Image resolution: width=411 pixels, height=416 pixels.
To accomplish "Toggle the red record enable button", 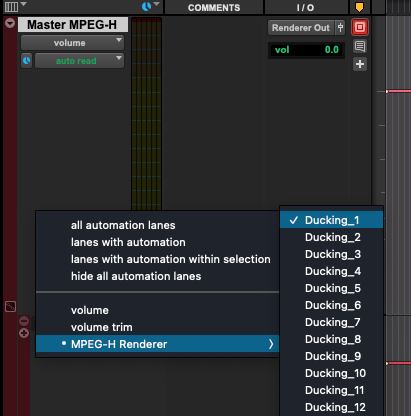I will (x=360, y=27).
